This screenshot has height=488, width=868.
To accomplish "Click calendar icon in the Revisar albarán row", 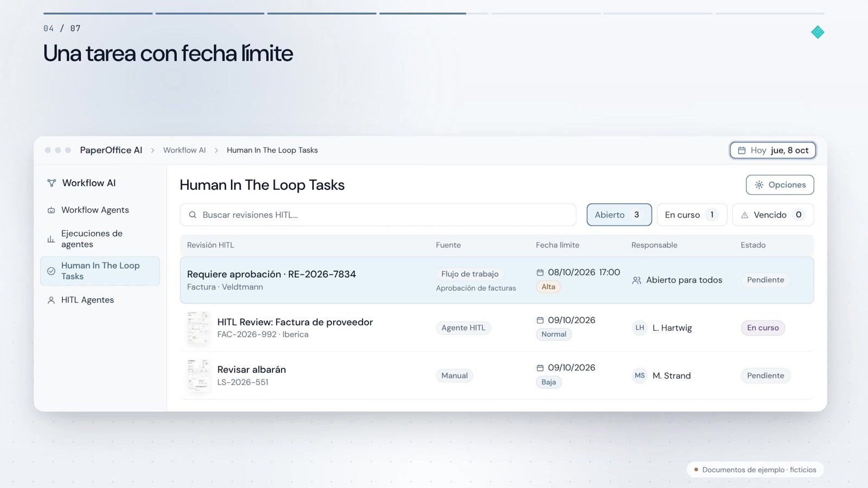I will [540, 368].
